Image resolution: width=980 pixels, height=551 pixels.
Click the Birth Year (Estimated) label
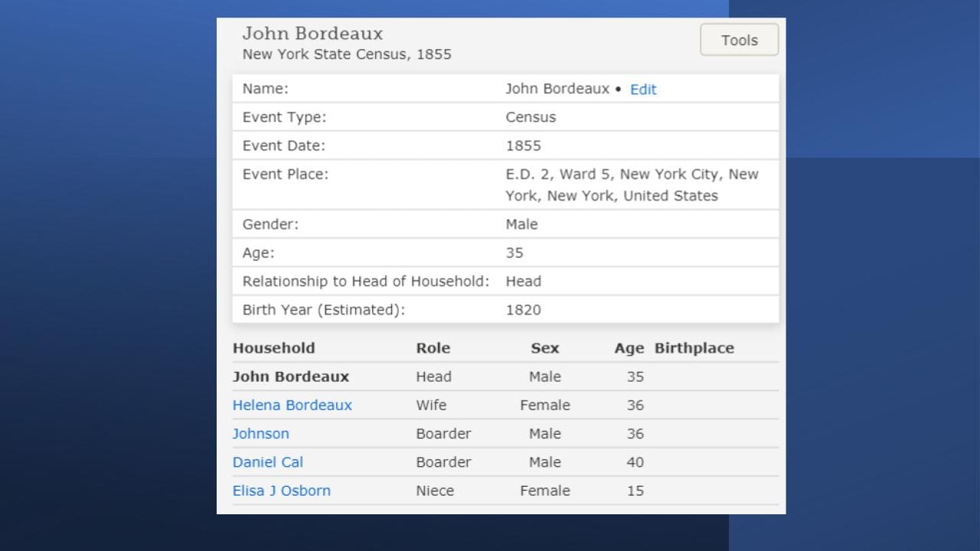point(324,310)
